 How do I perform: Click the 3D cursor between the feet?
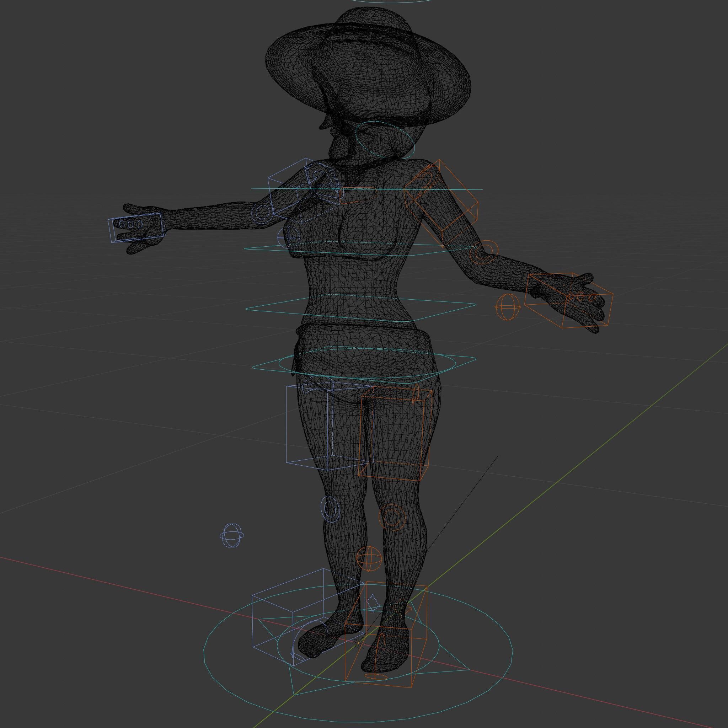click(359, 643)
